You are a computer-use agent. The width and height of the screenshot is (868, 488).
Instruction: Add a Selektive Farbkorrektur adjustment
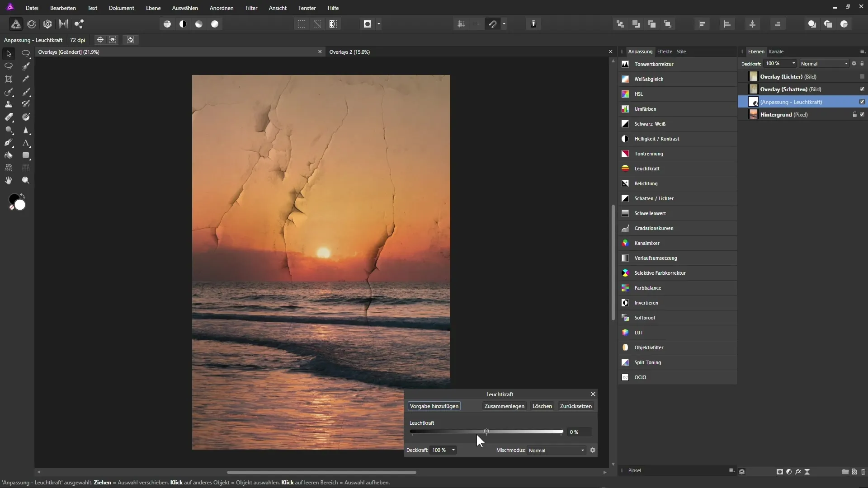pos(677,273)
